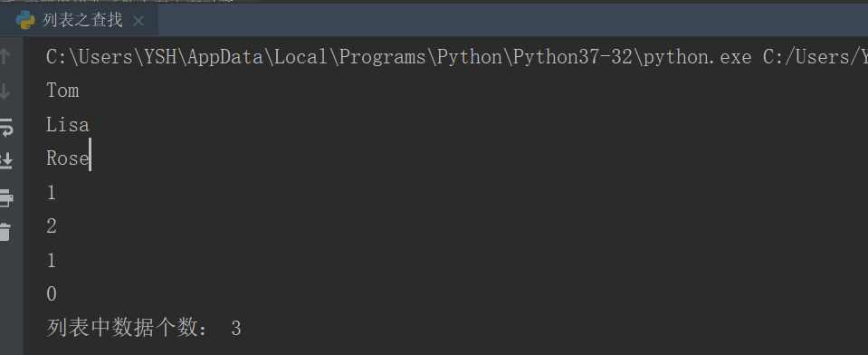Clear console with the trash icon
The image size is (868, 355).
click(5, 232)
